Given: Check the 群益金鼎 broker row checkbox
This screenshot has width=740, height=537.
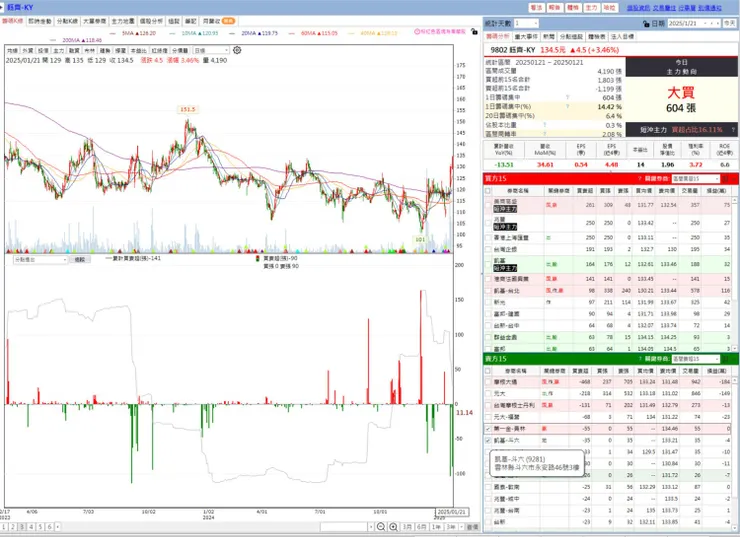Looking at the screenshot, I should coord(488,337).
